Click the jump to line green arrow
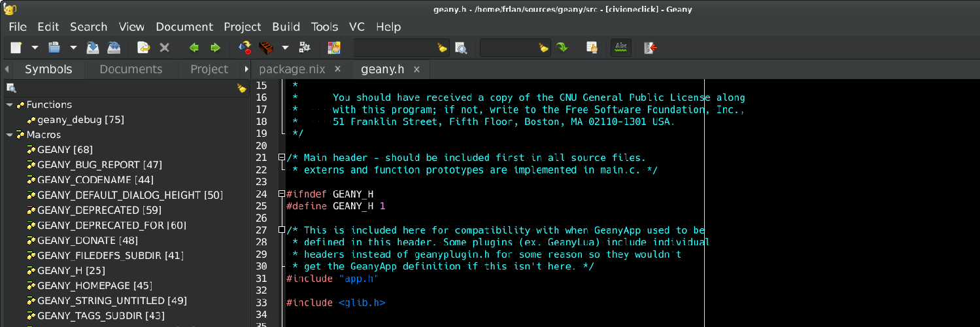 coord(562,48)
